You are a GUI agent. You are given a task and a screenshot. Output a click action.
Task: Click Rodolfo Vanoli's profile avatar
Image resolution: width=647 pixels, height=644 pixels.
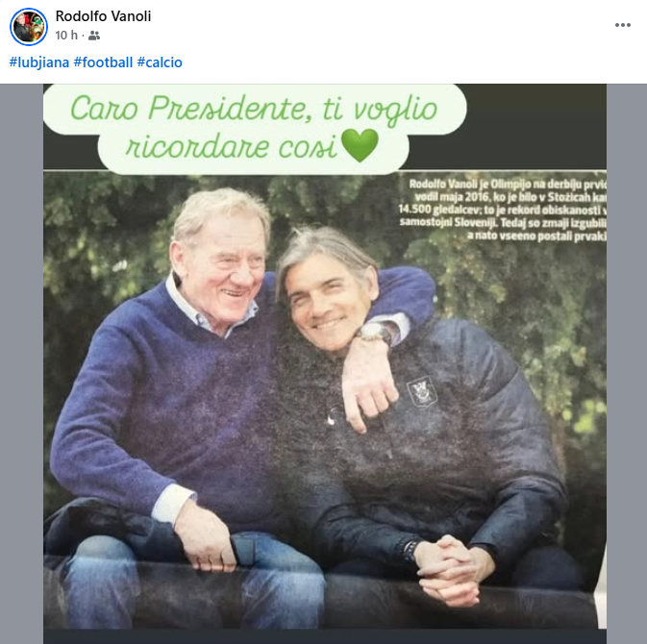(x=29, y=26)
